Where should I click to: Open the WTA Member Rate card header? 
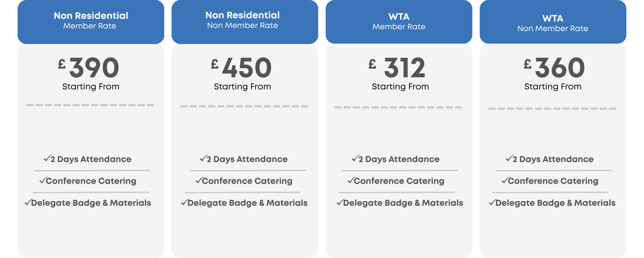[x=399, y=22]
